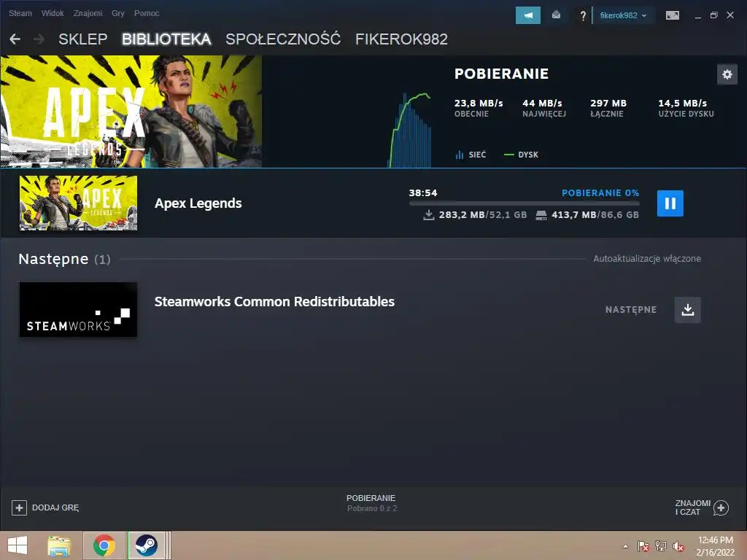The image size is (747, 560).
Task: Click the 413,7 MB/86,6 GB disk size
Action: (587, 215)
